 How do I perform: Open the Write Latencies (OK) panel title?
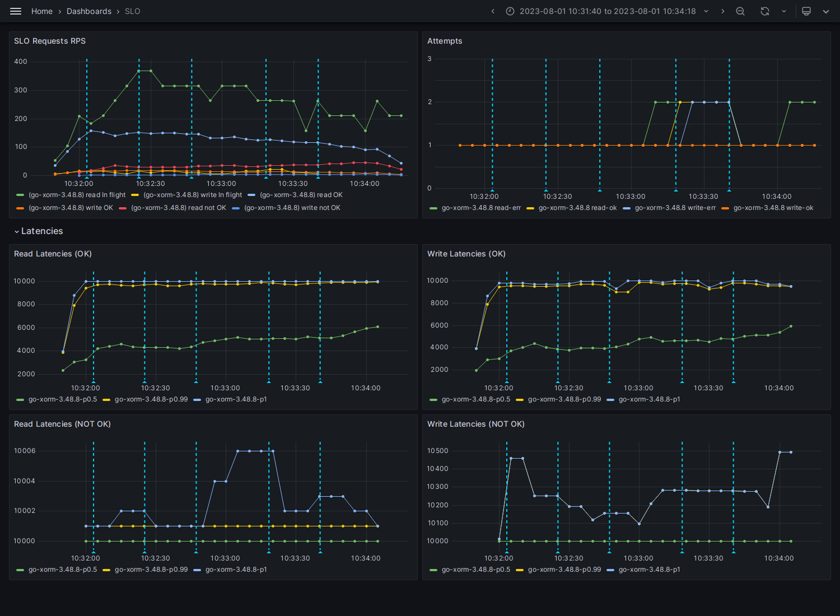[x=466, y=254]
